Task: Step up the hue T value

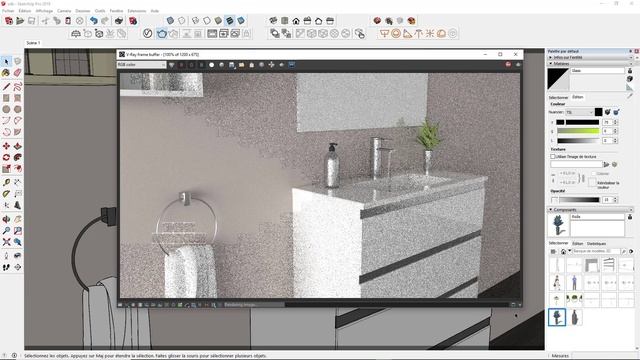Action: click(616, 121)
